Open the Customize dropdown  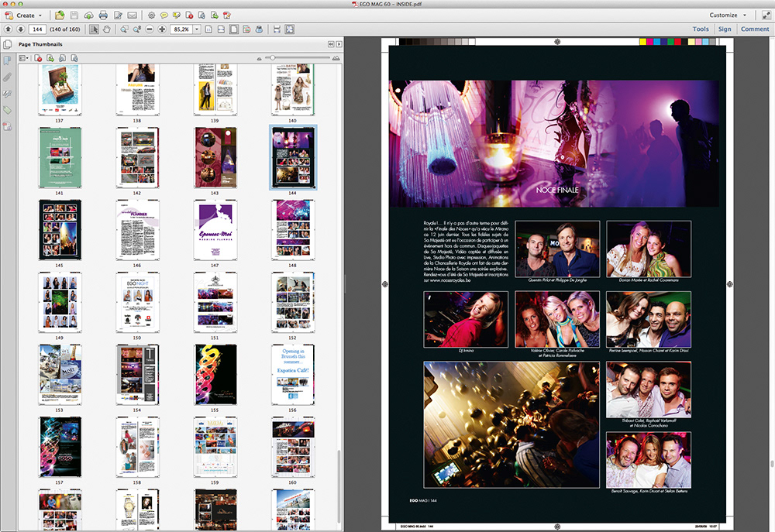click(x=728, y=15)
